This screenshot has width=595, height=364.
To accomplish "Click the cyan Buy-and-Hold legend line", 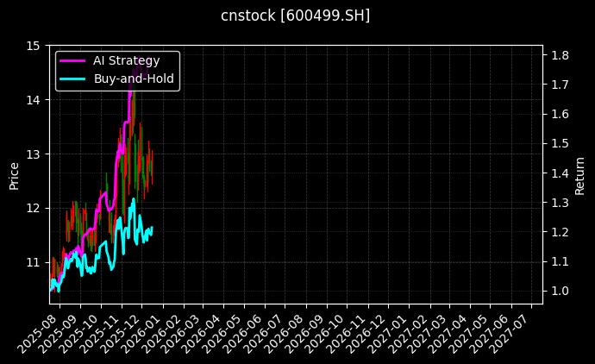I will pyautogui.click(x=72, y=79).
